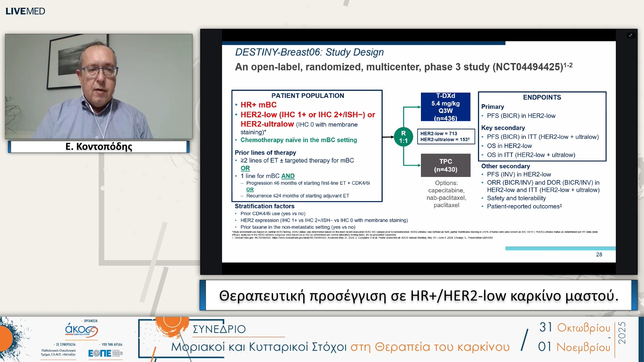Click the gray TPC (n=430) box

445,165
